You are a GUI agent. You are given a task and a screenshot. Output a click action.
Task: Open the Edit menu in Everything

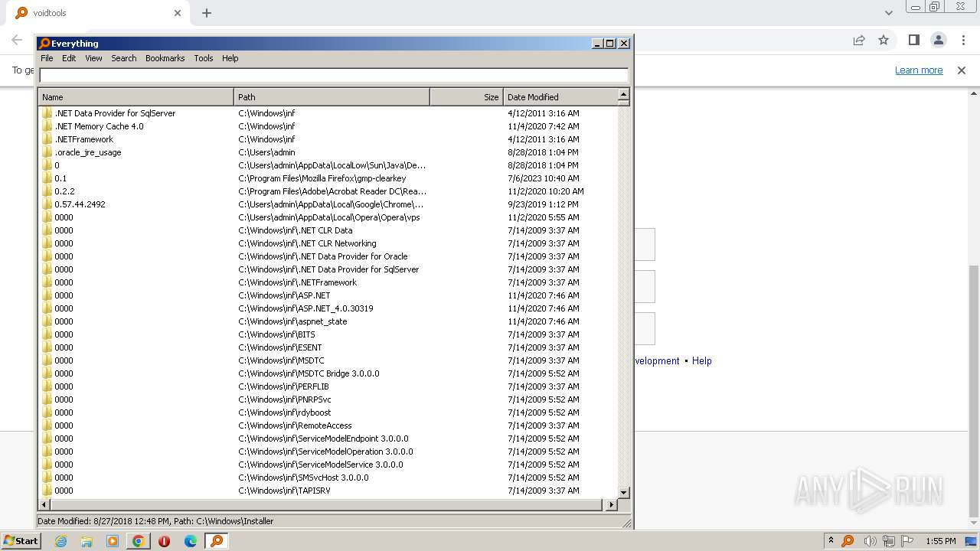point(69,58)
